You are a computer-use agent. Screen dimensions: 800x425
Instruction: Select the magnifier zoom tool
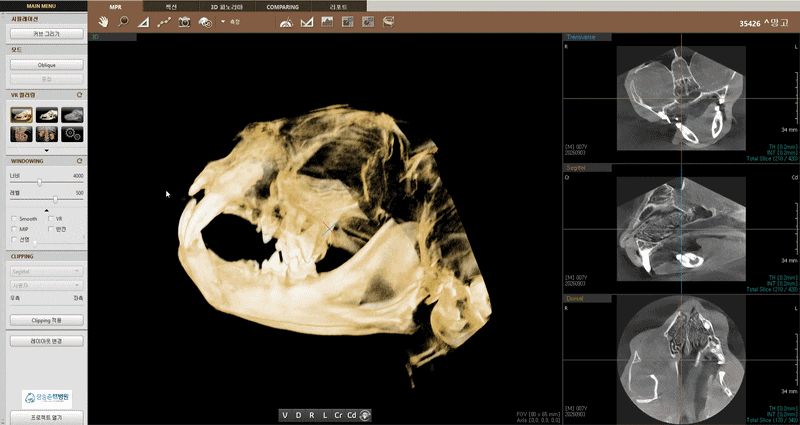tap(123, 22)
